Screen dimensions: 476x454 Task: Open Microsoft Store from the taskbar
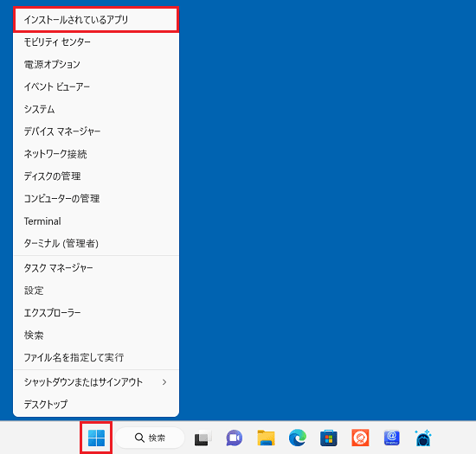(x=329, y=438)
